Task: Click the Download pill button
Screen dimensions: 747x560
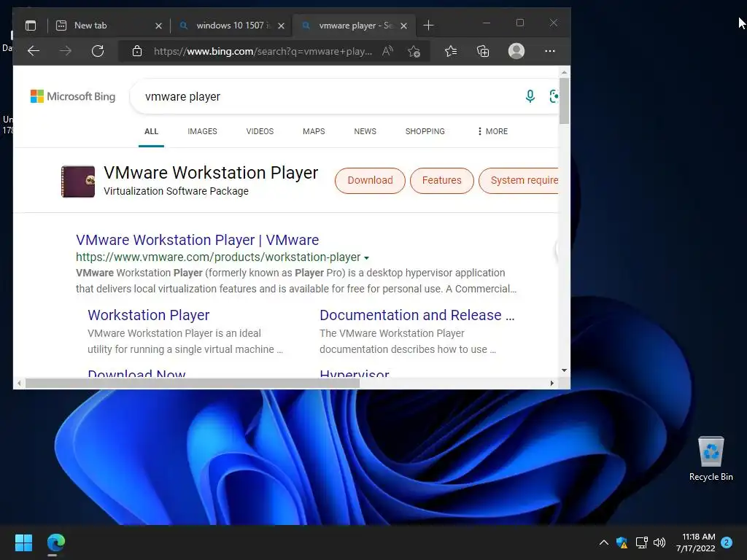Action: click(x=370, y=181)
